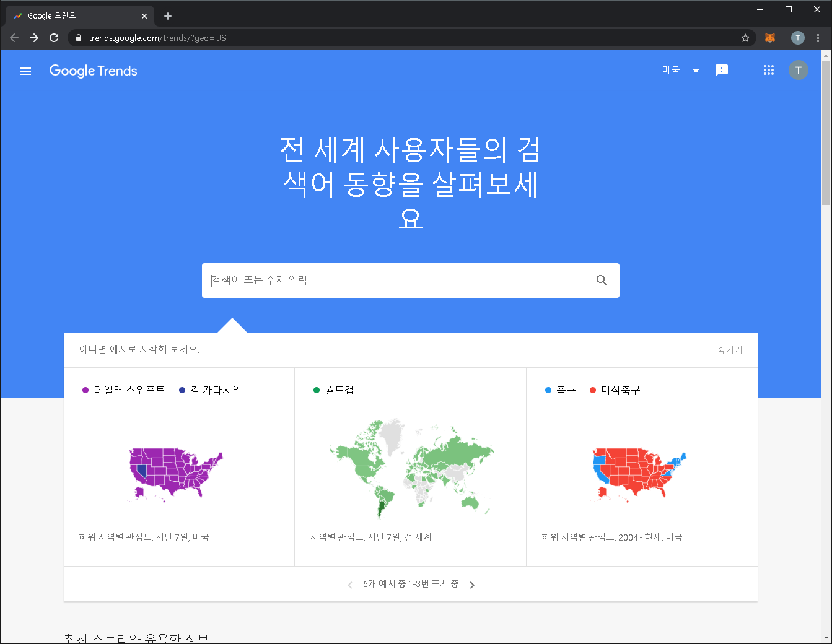The height and width of the screenshot is (644, 832).
Task: Reload the current page
Action: pyautogui.click(x=54, y=38)
